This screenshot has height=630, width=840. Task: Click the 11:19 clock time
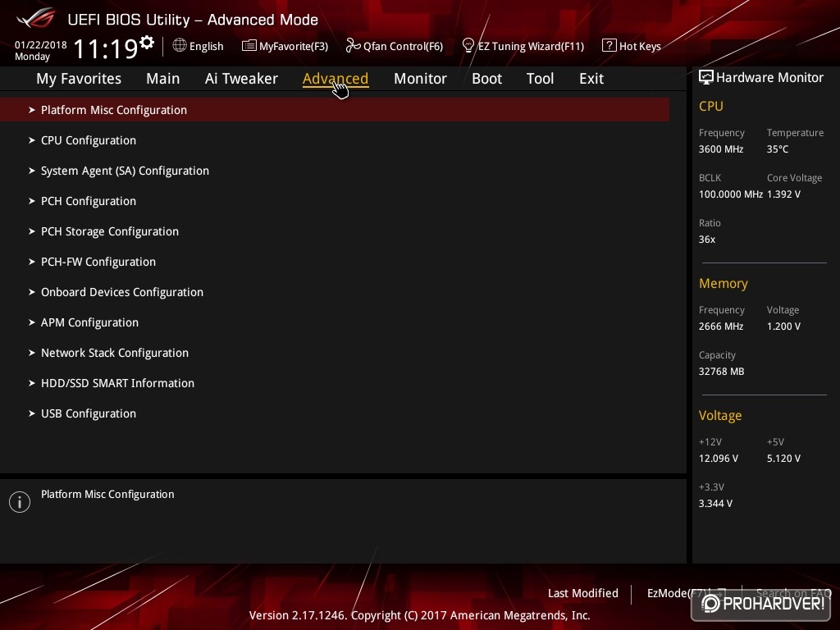tap(106, 48)
